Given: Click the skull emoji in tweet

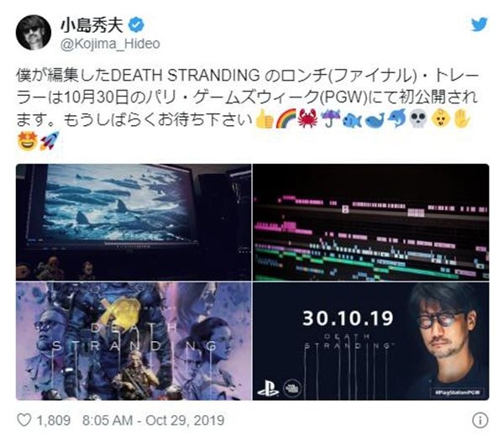Looking at the screenshot, I should click(417, 119).
